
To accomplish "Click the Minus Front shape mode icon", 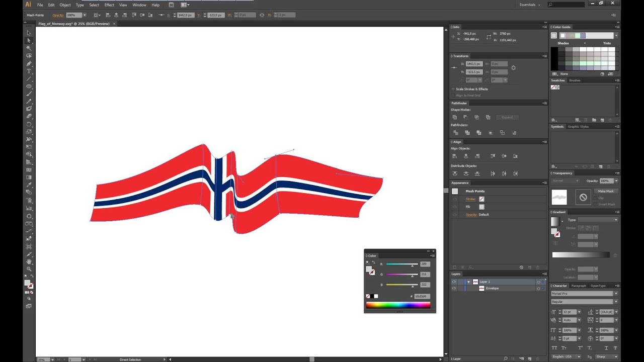I will coord(466,117).
